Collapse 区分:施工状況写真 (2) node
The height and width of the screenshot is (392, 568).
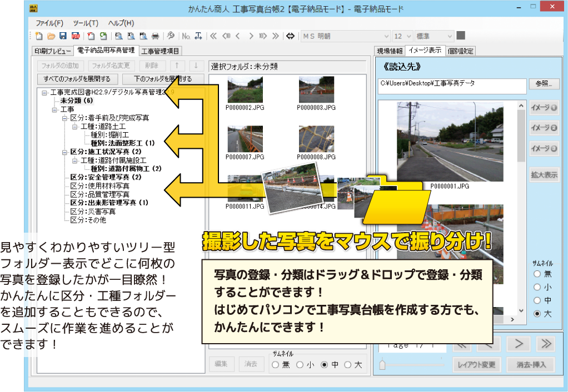pos(64,152)
